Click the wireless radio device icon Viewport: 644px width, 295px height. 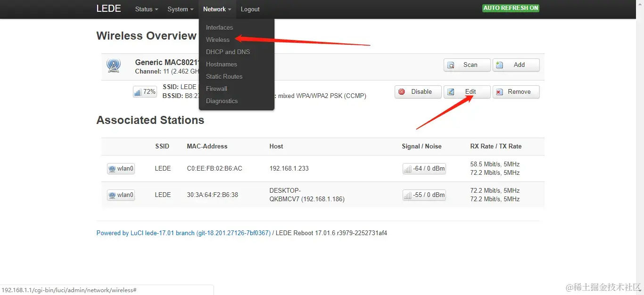(114, 66)
